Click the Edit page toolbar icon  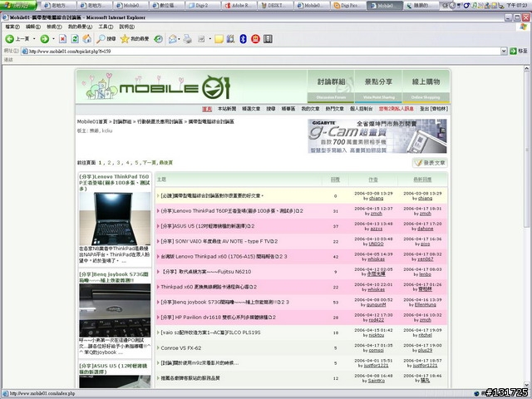201,39
